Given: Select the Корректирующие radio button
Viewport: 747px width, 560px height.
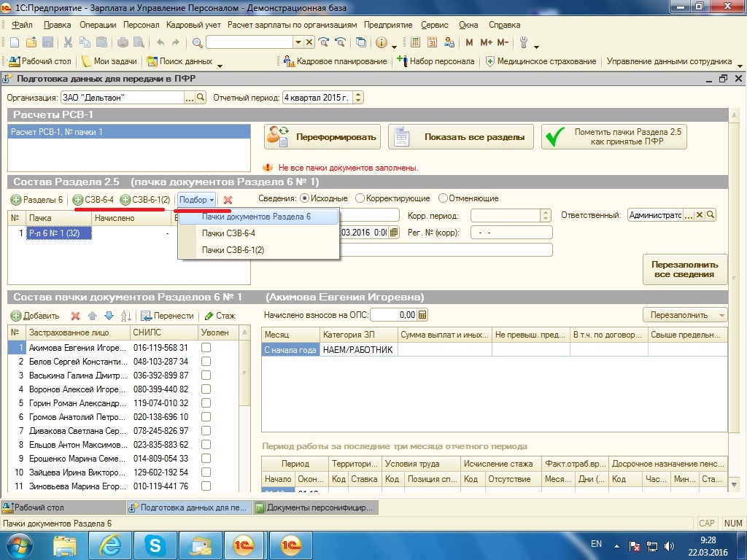Looking at the screenshot, I should point(360,198).
